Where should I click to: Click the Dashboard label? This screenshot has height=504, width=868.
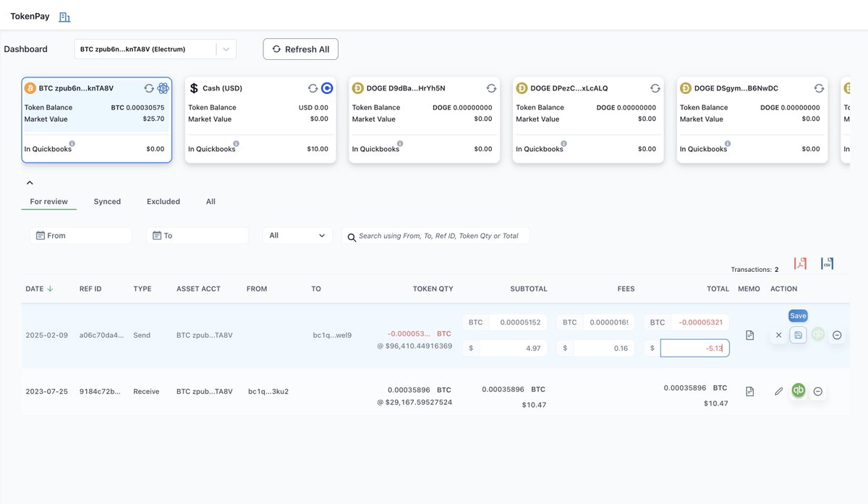click(x=26, y=49)
